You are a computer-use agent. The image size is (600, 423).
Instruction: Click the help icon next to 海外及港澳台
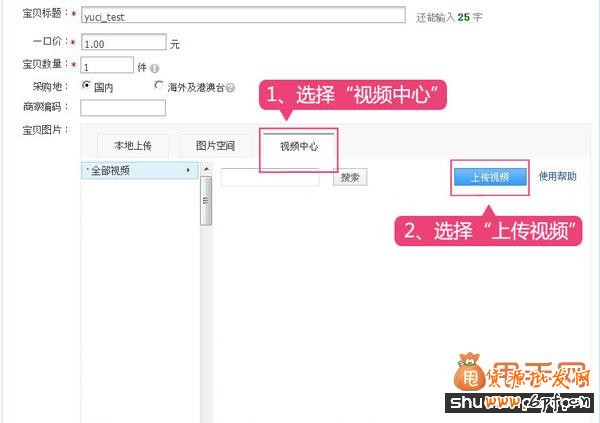pyautogui.click(x=231, y=88)
